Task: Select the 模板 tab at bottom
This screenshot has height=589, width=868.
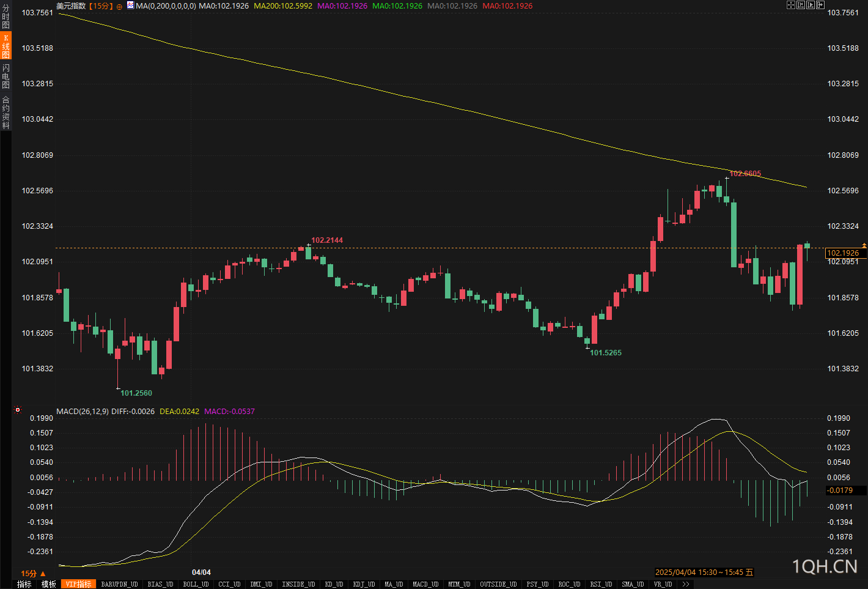Action: pos(49,584)
